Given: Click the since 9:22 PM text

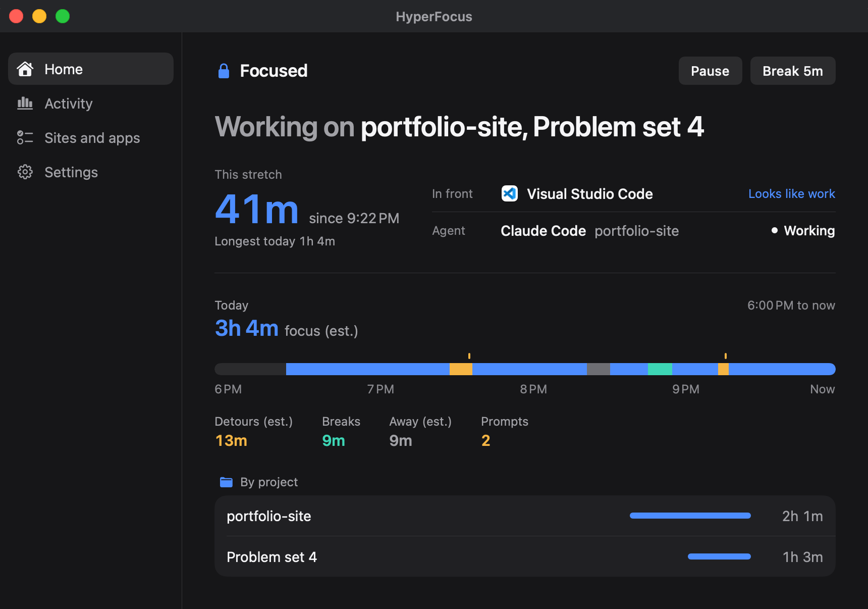Looking at the screenshot, I should pyautogui.click(x=354, y=218).
